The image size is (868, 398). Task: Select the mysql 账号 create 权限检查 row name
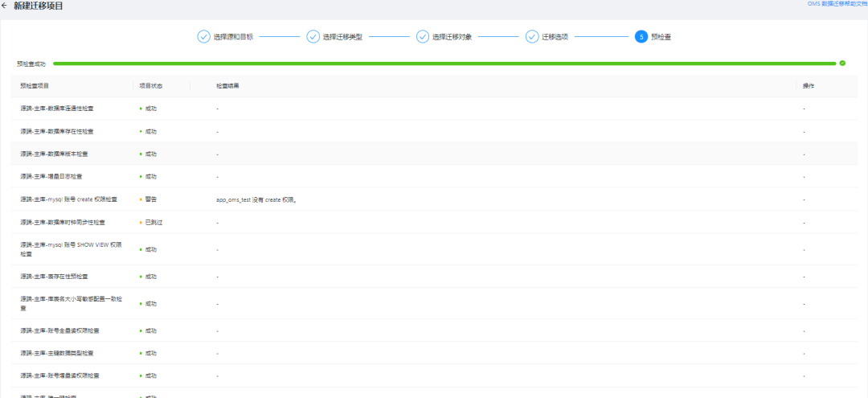click(68, 199)
